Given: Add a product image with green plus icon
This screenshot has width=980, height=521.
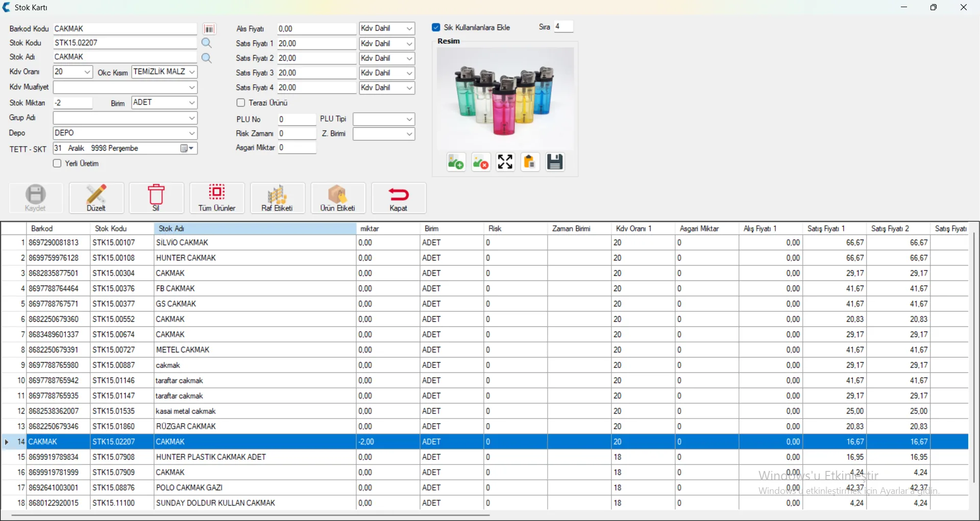Looking at the screenshot, I should point(456,162).
